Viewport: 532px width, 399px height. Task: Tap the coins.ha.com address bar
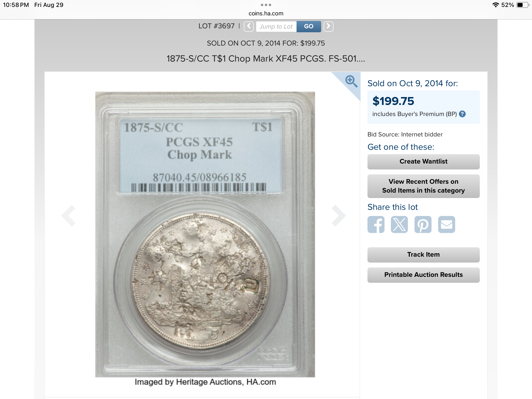pos(266,13)
